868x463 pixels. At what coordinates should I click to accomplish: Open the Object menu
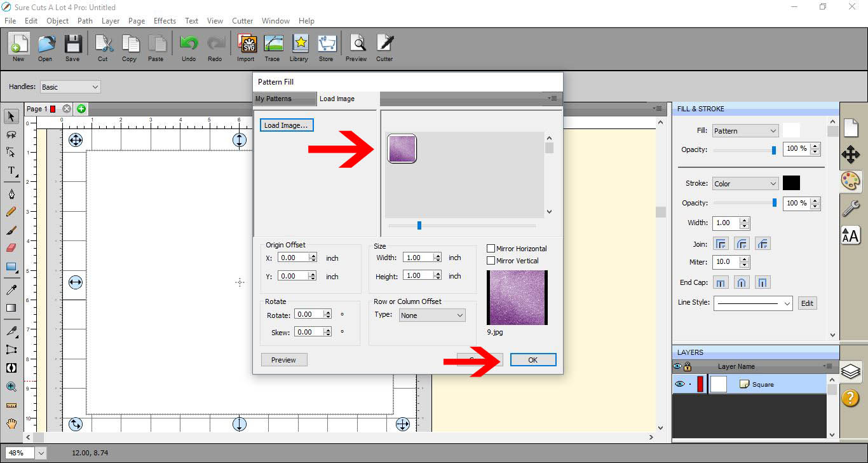pos(57,20)
